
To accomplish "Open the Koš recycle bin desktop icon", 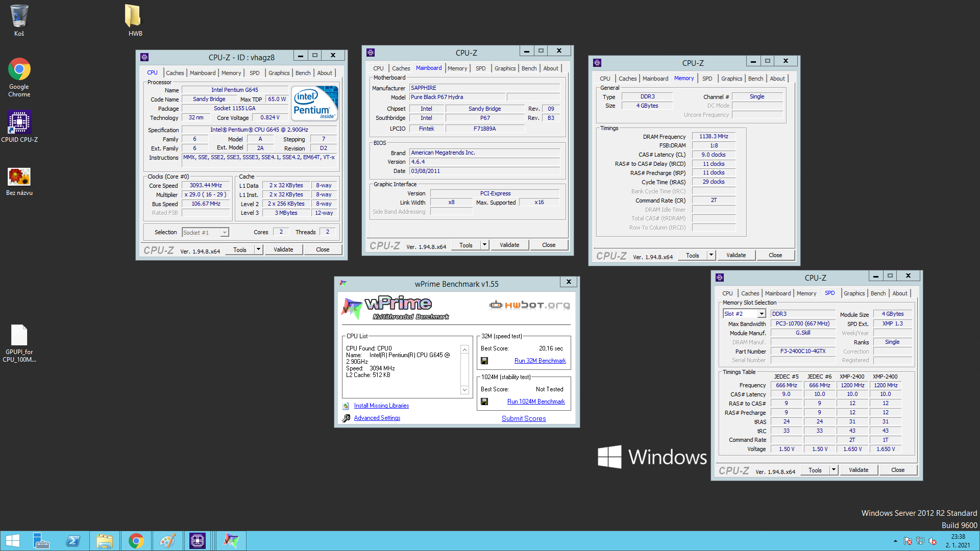I will pos(19,20).
